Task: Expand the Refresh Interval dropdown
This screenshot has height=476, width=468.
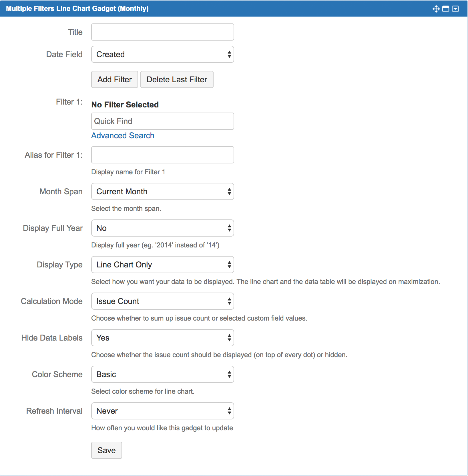Action: click(162, 411)
